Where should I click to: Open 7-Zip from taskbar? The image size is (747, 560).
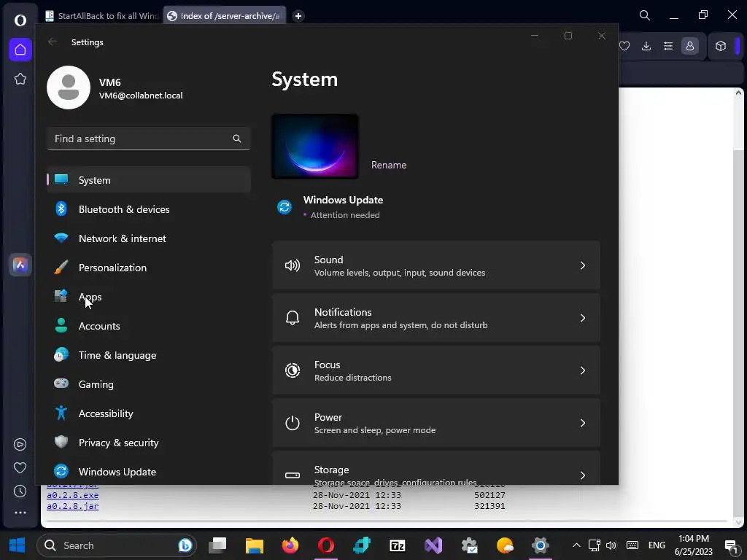398,545
